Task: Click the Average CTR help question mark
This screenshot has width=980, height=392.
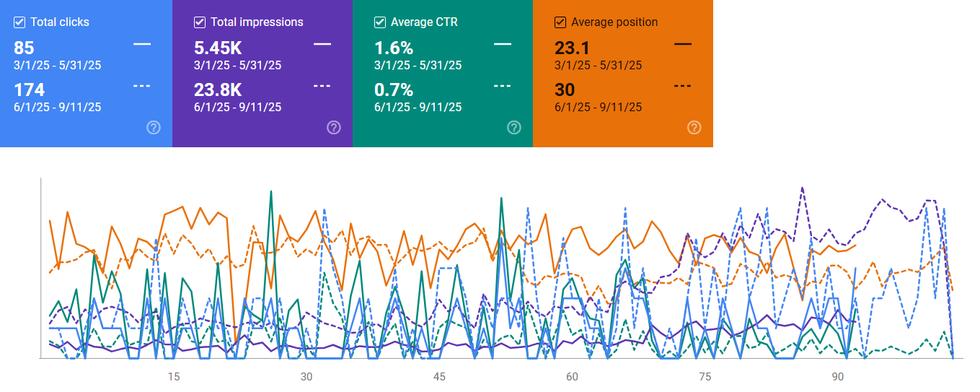Action: pyautogui.click(x=513, y=128)
